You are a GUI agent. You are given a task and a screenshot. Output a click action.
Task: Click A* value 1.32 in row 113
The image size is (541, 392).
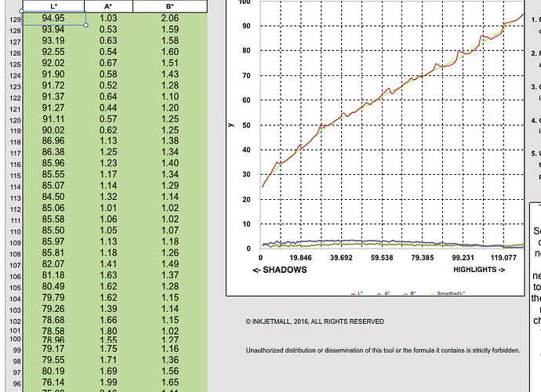pyautogui.click(x=108, y=197)
